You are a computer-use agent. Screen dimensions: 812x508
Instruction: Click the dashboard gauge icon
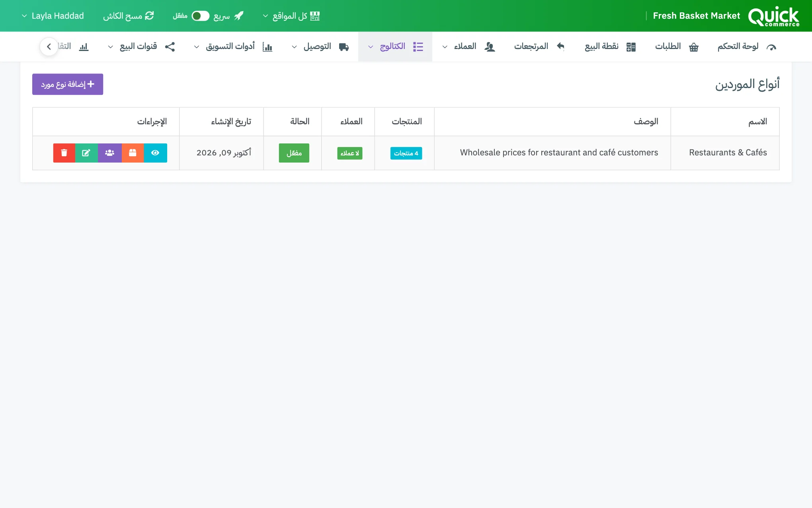tap(771, 47)
